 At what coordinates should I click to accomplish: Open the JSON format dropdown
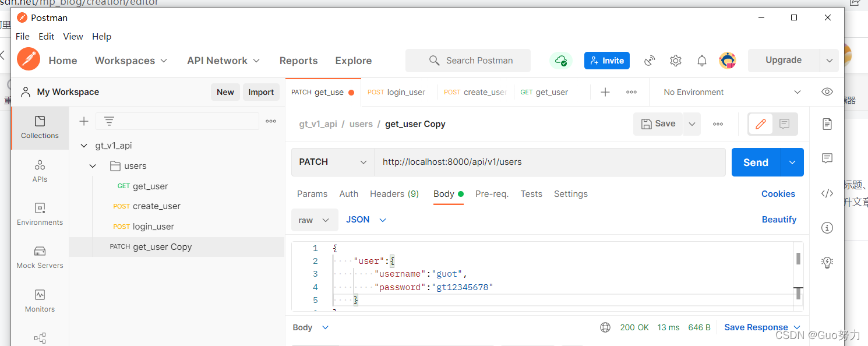pyautogui.click(x=366, y=220)
